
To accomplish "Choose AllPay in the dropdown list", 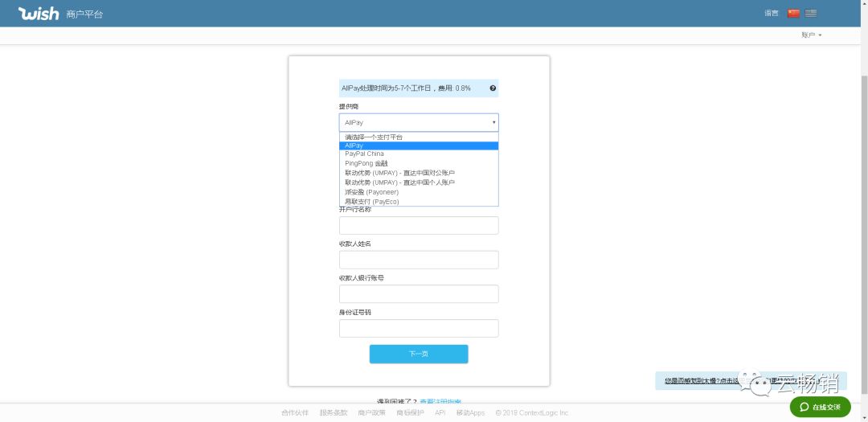I will pos(419,145).
